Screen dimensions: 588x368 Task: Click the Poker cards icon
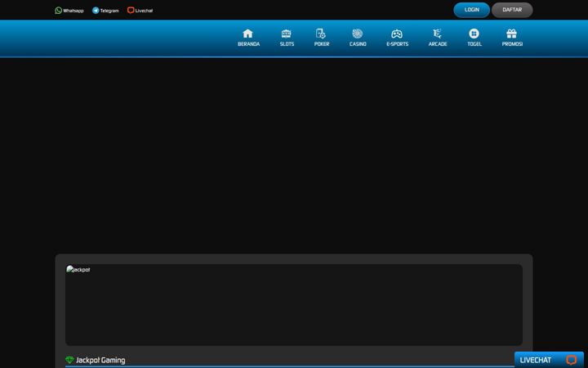click(x=321, y=34)
